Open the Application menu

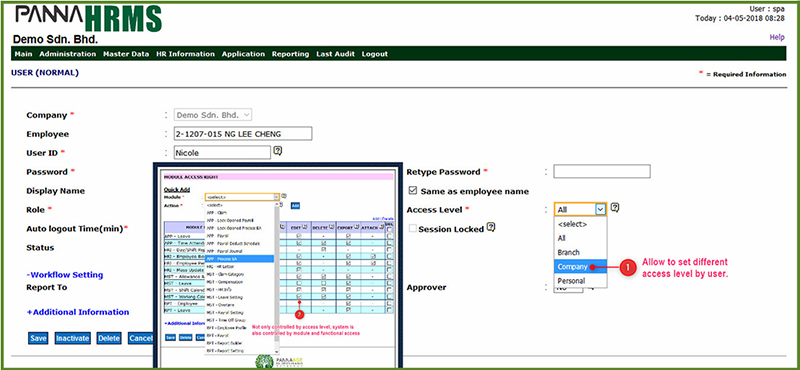(x=243, y=54)
